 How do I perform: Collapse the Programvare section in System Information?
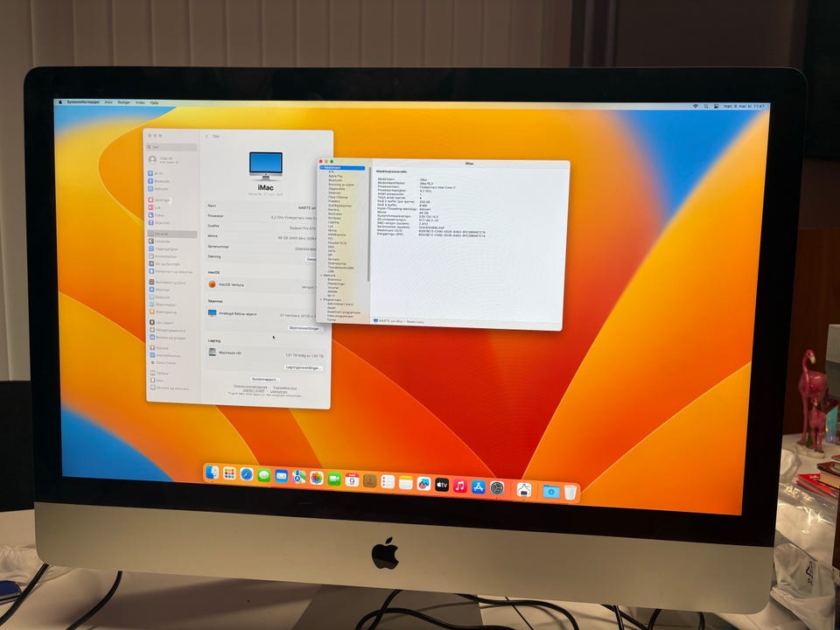click(x=321, y=299)
